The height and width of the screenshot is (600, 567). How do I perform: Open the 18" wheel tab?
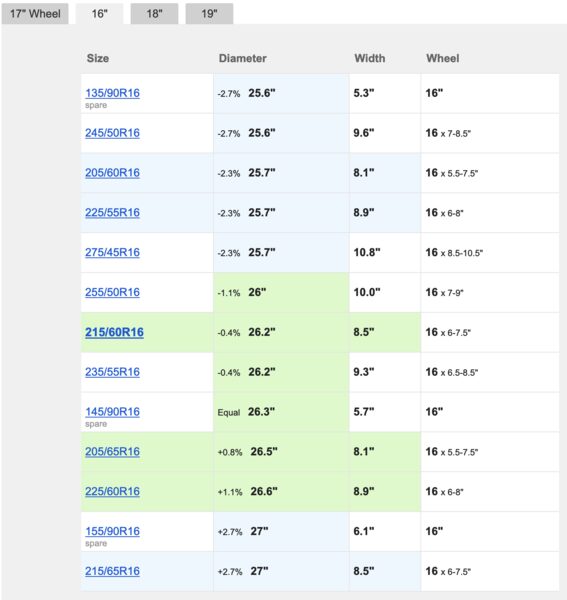[x=154, y=14]
